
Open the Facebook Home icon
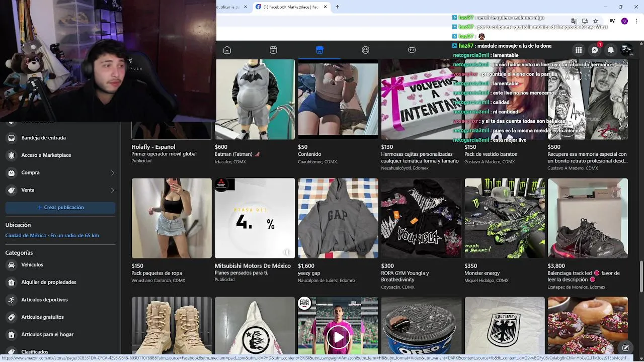227,50
